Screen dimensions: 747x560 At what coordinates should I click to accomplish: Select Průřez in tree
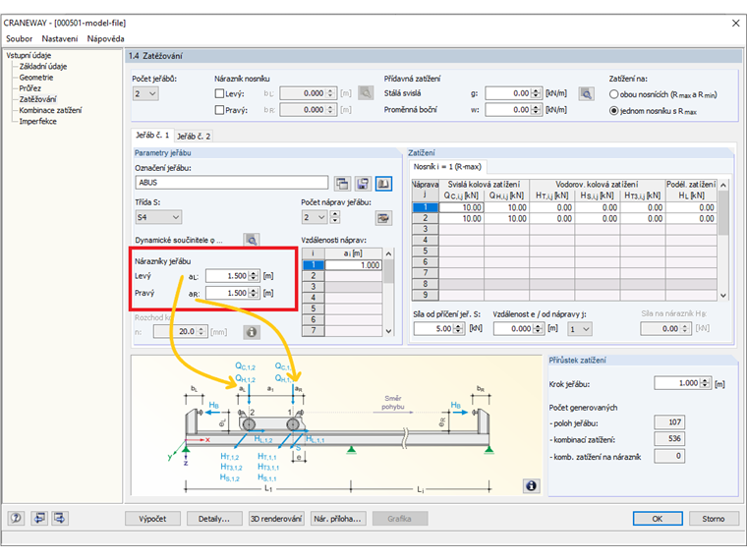point(30,88)
